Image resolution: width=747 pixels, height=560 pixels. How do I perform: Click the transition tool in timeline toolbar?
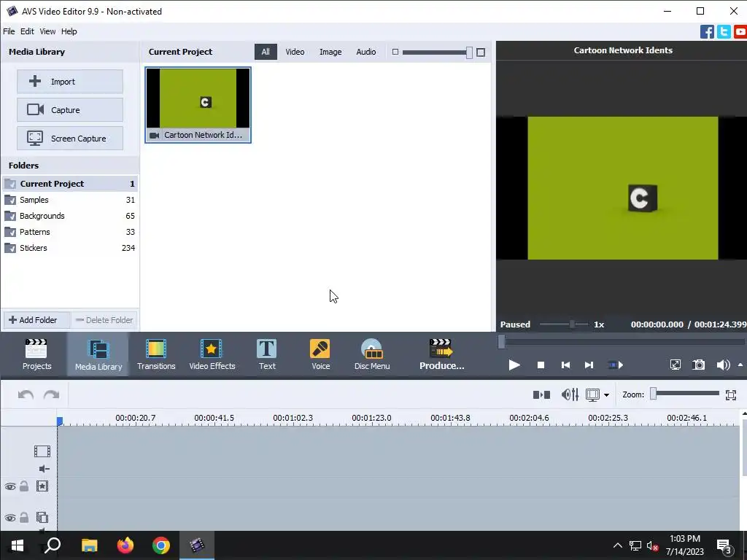[x=541, y=394]
